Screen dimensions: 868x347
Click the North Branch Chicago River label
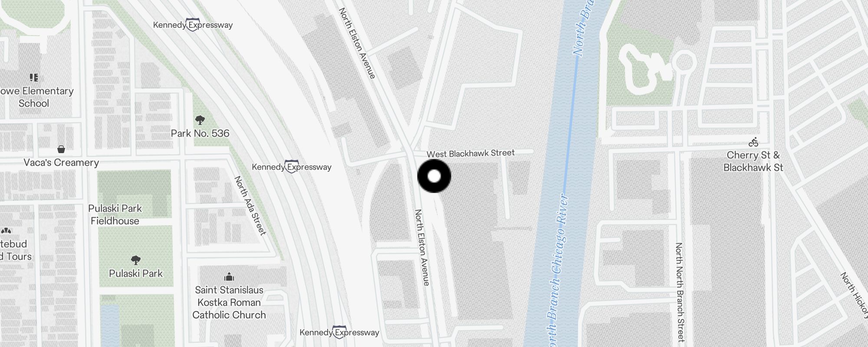556,269
